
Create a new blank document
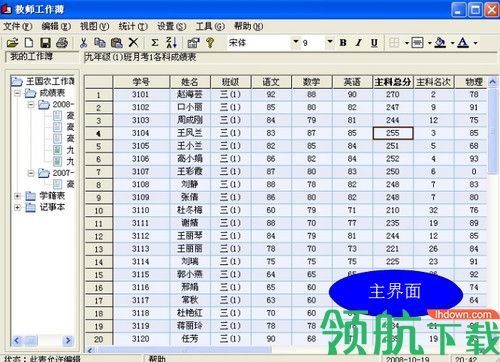29,43
